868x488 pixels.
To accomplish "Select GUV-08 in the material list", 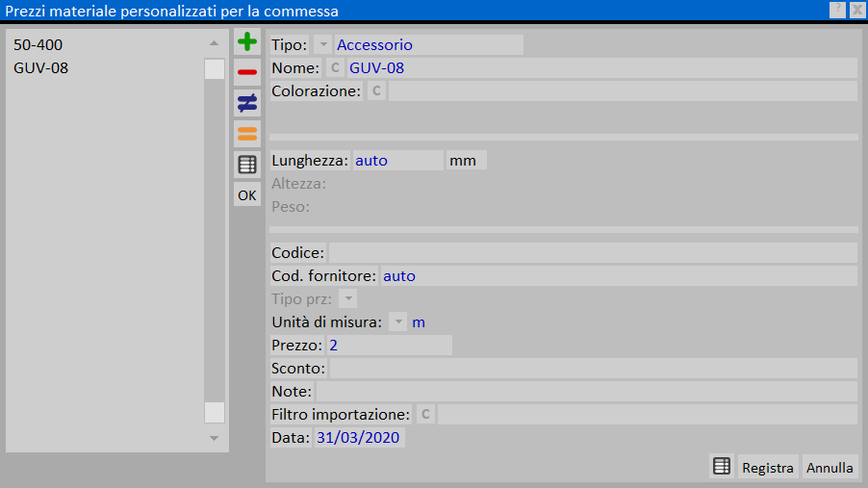I will point(40,68).
